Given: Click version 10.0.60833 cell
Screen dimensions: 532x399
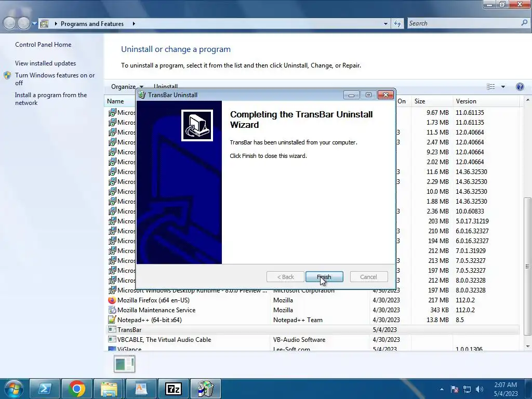Looking at the screenshot, I should tap(470, 211).
